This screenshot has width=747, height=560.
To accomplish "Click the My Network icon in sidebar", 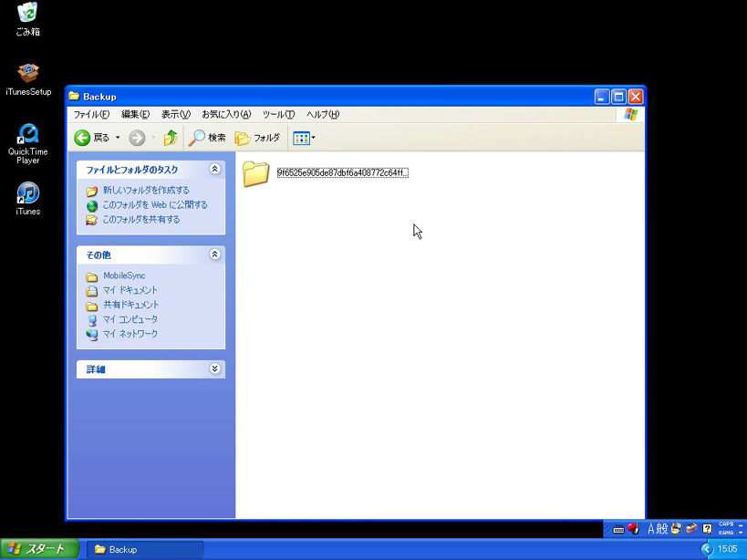I will (91, 335).
